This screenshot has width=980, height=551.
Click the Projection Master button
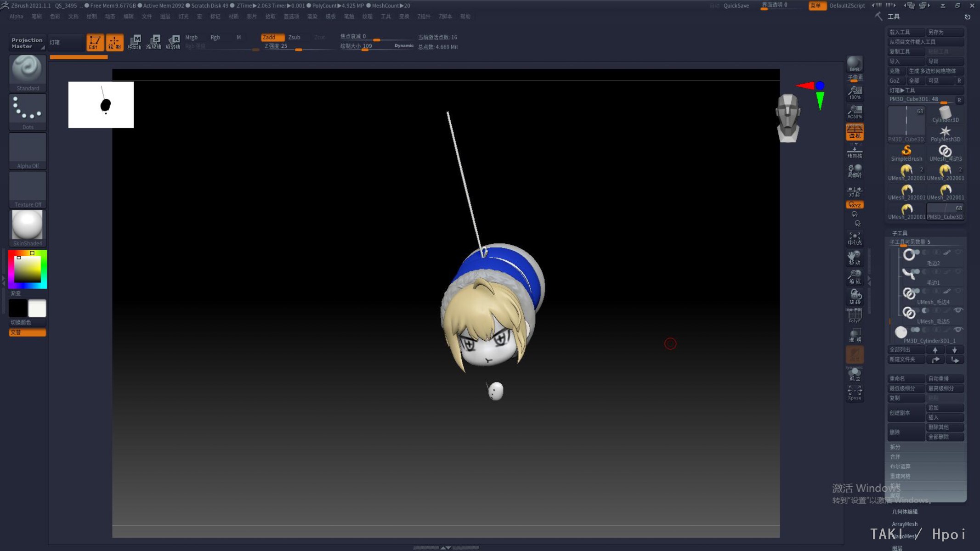point(27,43)
